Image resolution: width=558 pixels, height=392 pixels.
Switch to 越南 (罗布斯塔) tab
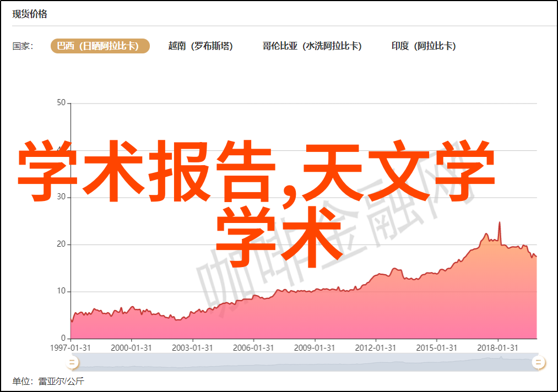[201, 46]
